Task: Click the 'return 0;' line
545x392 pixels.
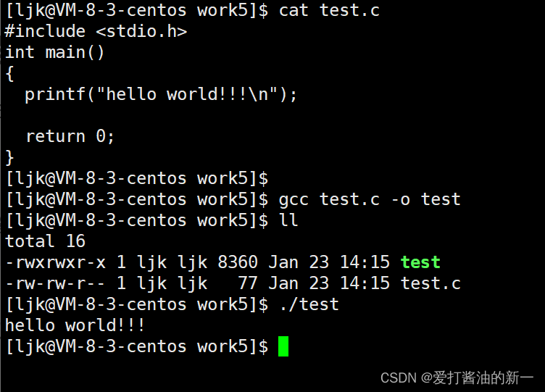Action: (70, 136)
